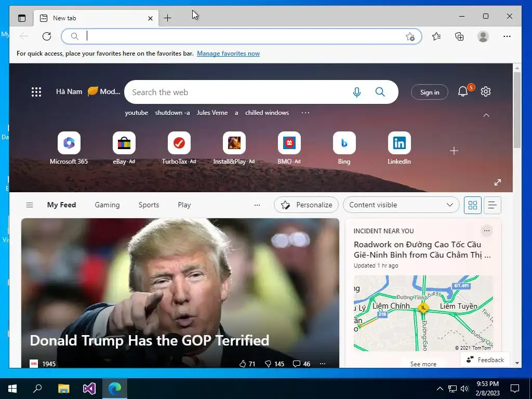Switch to list layout view
532x399 pixels.
coord(493,205)
